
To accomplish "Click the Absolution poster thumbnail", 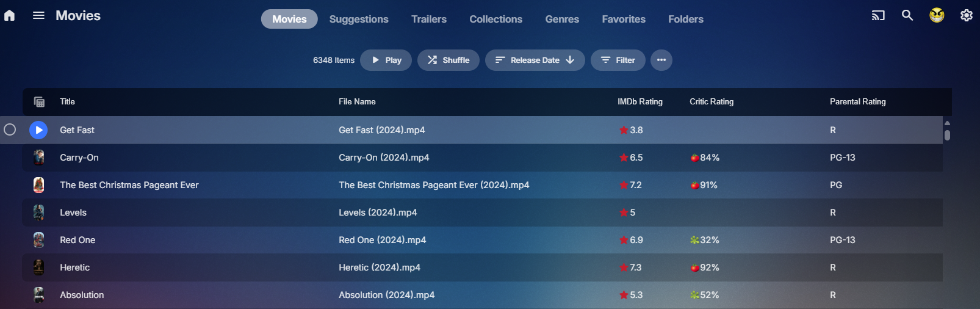I will point(39,295).
